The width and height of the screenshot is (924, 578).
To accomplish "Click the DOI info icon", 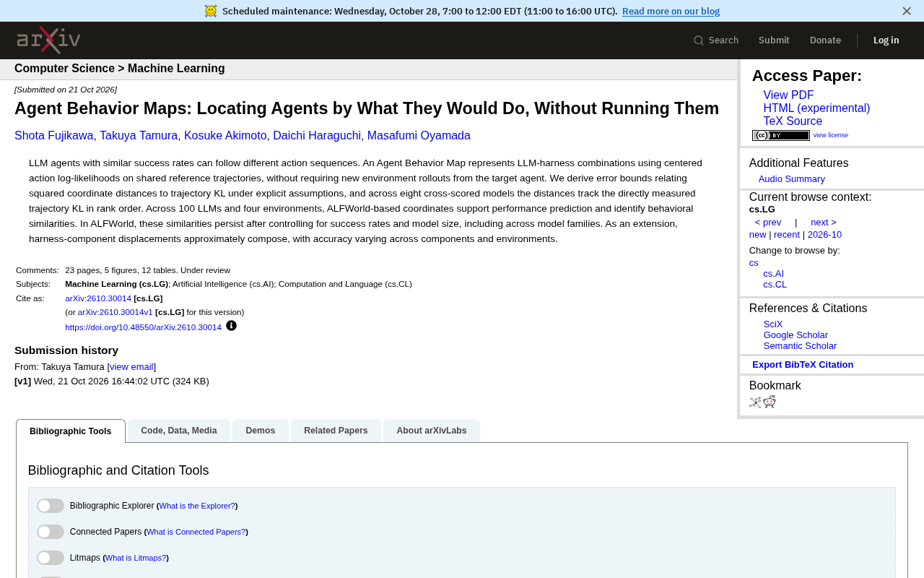I will coord(231,326).
